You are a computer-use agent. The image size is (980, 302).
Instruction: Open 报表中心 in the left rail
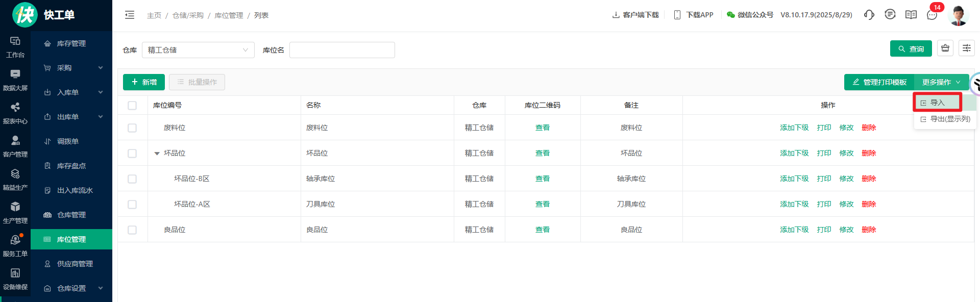[15, 113]
